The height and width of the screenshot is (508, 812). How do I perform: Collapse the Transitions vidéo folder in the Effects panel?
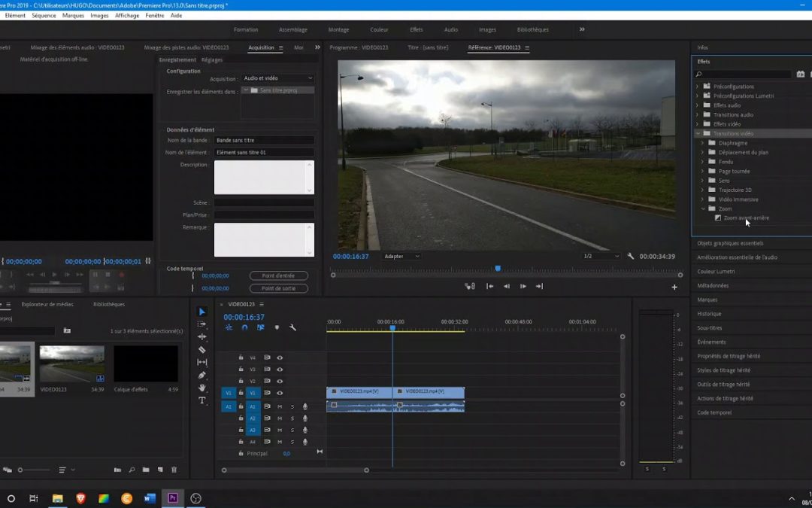(x=698, y=132)
